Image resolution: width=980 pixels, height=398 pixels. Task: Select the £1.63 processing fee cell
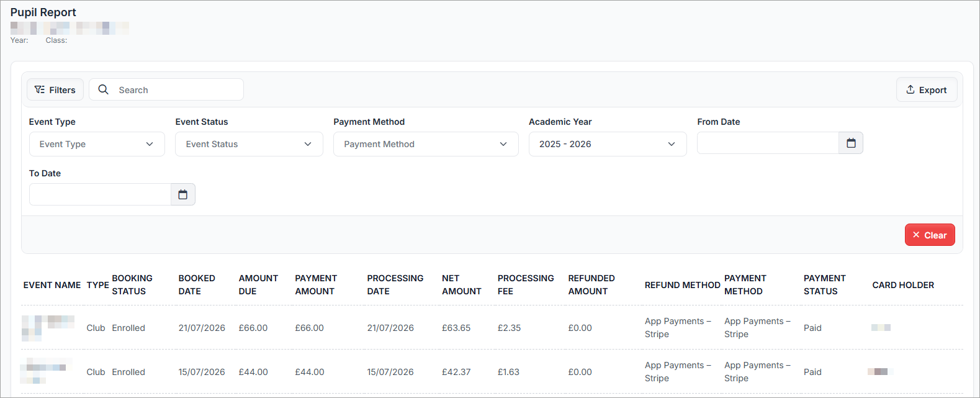pos(508,372)
